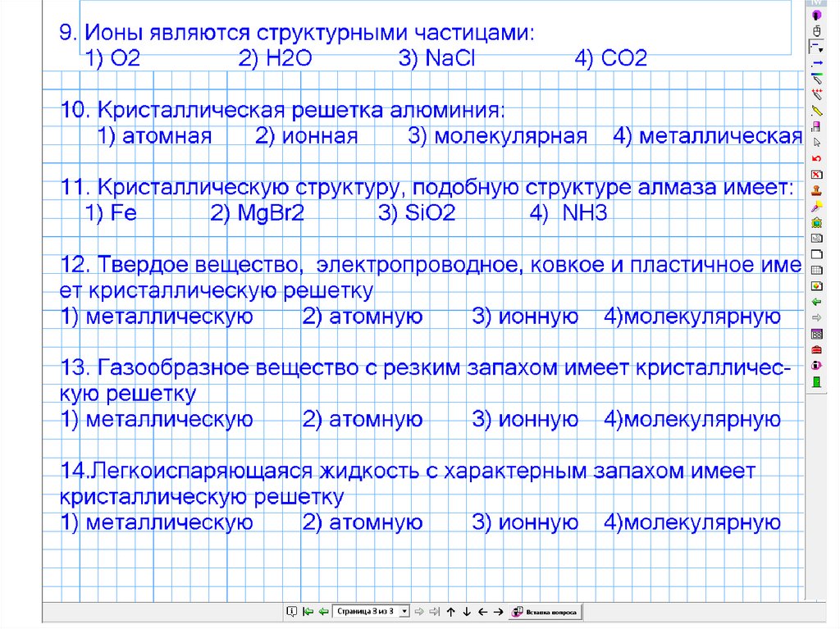840x629 pixels.
Task: Choose '2) атомную' in question 14
Action: (362, 522)
